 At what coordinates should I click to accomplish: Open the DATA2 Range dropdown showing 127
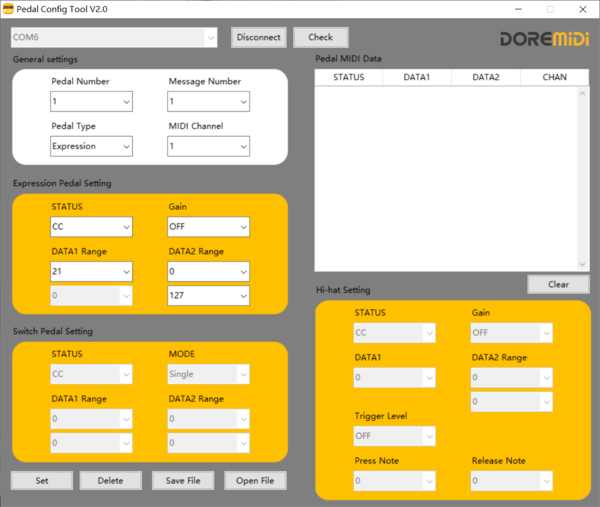(x=209, y=295)
